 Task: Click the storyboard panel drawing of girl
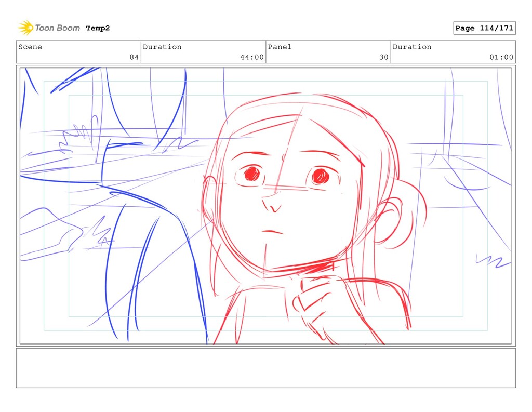tap(265, 206)
